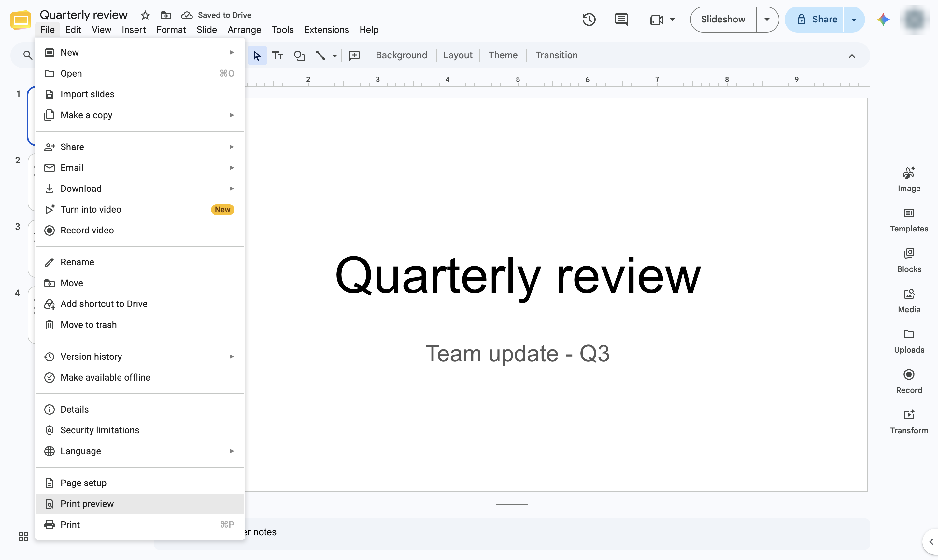Open the Edit menu
This screenshot has height=560, width=938.
point(73,29)
